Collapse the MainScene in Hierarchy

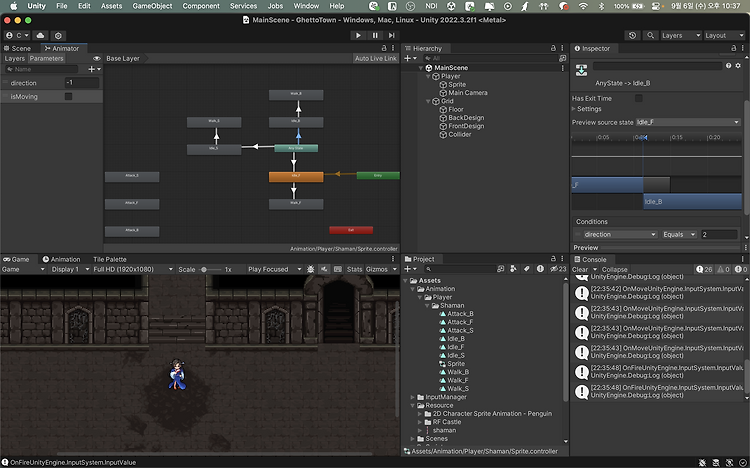tap(421, 68)
